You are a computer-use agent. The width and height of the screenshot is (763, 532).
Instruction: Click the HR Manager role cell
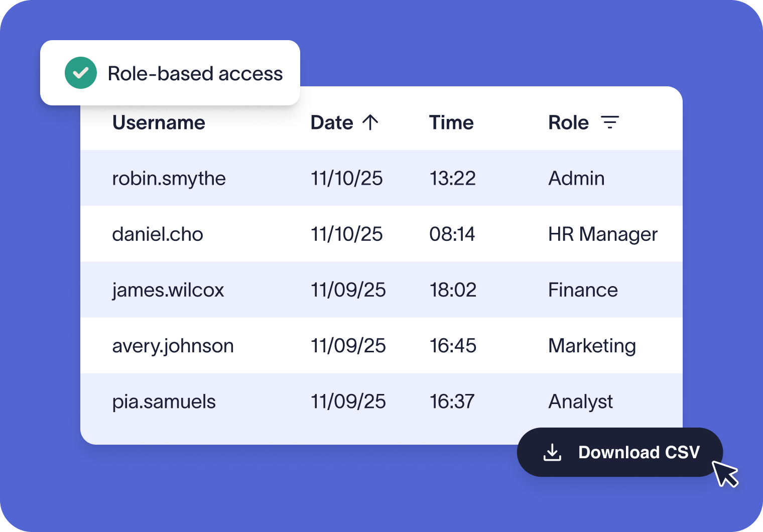coord(602,234)
